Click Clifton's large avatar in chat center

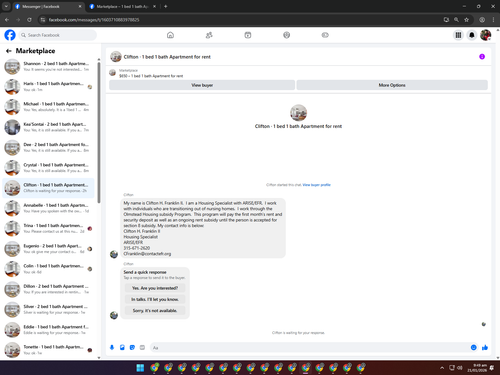tap(298, 113)
